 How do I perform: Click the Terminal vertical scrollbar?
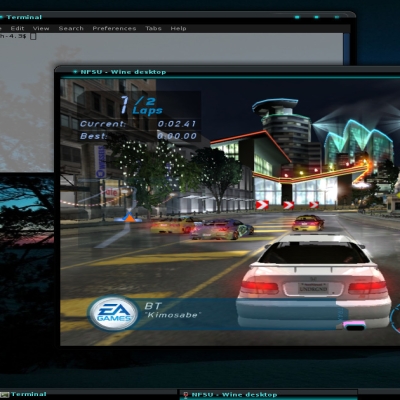[347, 49]
